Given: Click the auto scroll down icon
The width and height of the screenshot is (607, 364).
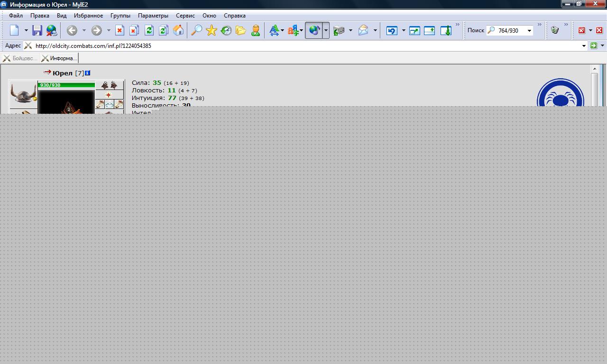Looking at the screenshot, I should click(x=446, y=30).
